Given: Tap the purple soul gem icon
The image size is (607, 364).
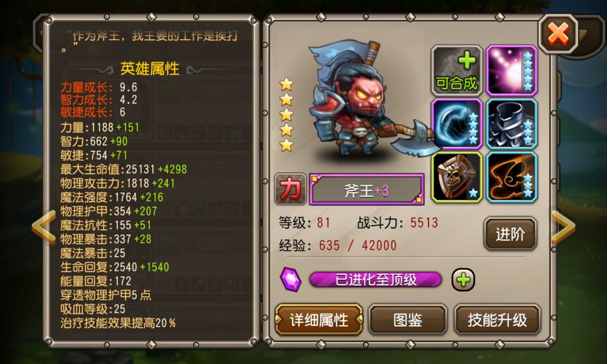Looking at the screenshot, I should pyautogui.click(x=291, y=279).
